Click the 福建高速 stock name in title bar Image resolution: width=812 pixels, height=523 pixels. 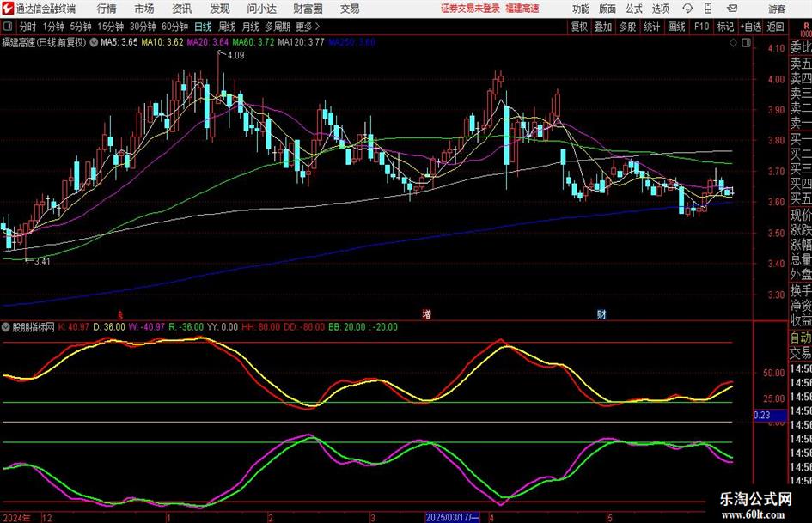[x=522, y=9]
